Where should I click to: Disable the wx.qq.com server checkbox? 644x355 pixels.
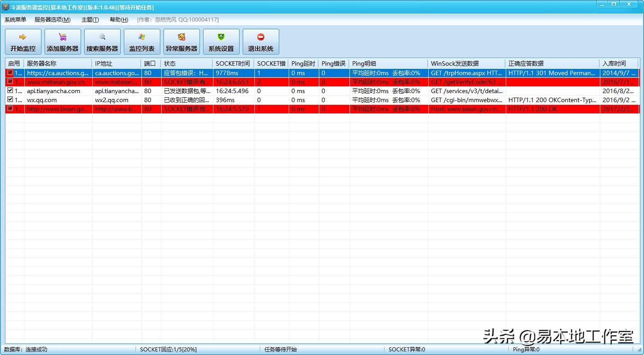[10, 99]
